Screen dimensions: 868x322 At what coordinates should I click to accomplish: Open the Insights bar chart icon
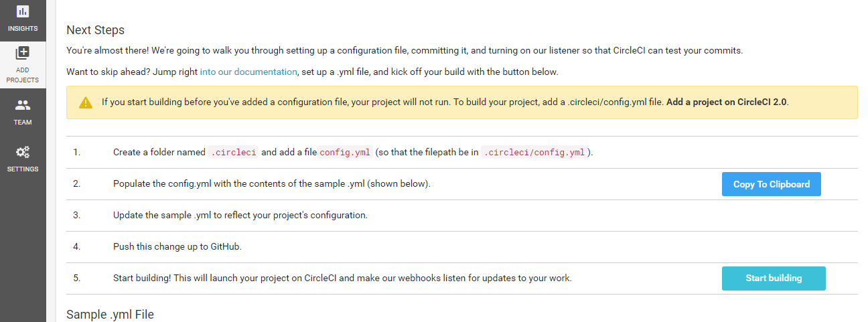[x=23, y=11]
